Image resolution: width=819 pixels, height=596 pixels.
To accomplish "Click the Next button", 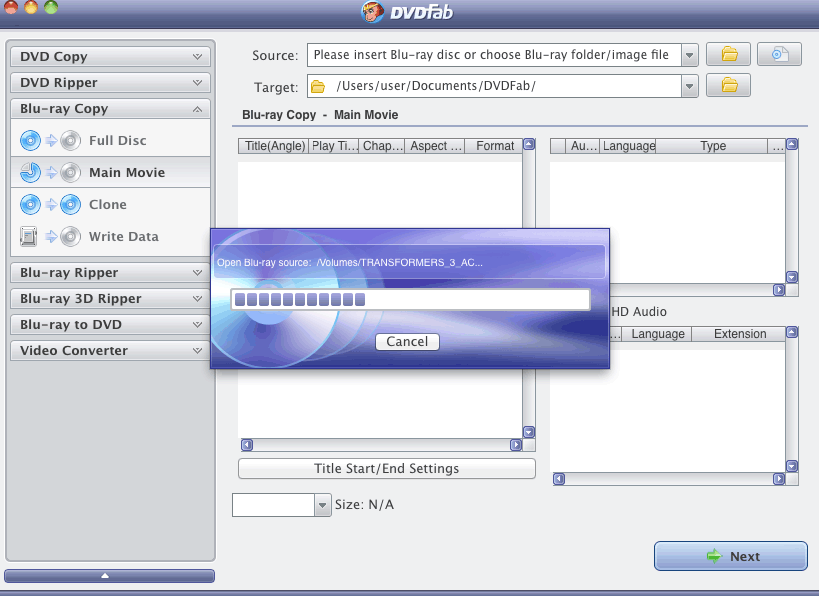I will coord(731,556).
